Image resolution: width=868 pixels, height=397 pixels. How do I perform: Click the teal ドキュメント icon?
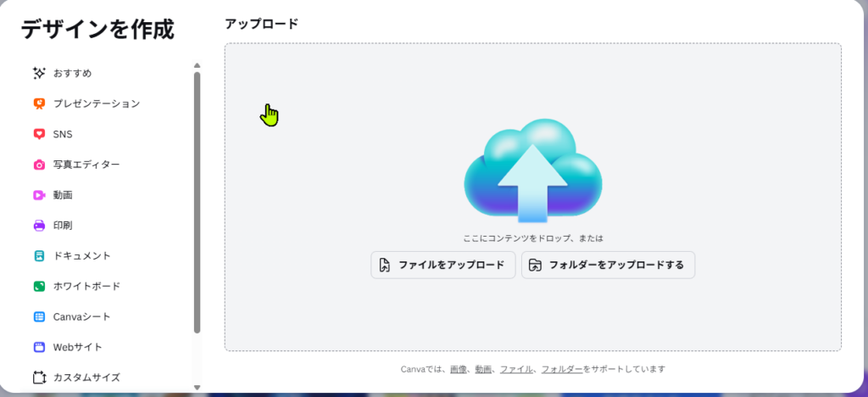pyautogui.click(x=39, y=256)
